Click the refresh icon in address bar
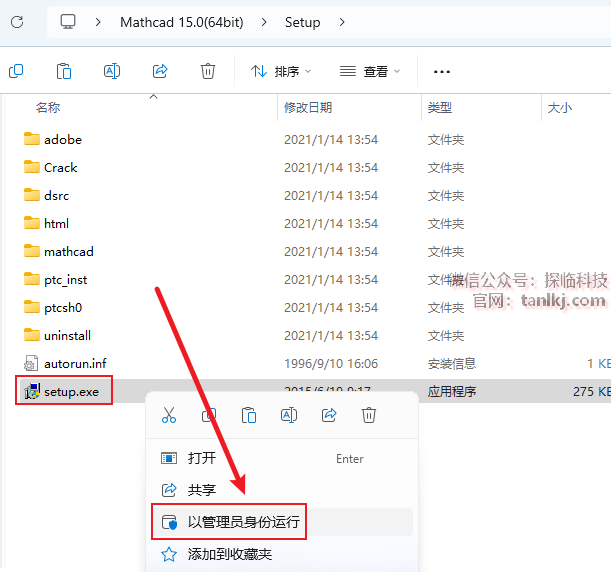The image size is (611, 572). tap(17, 22)
